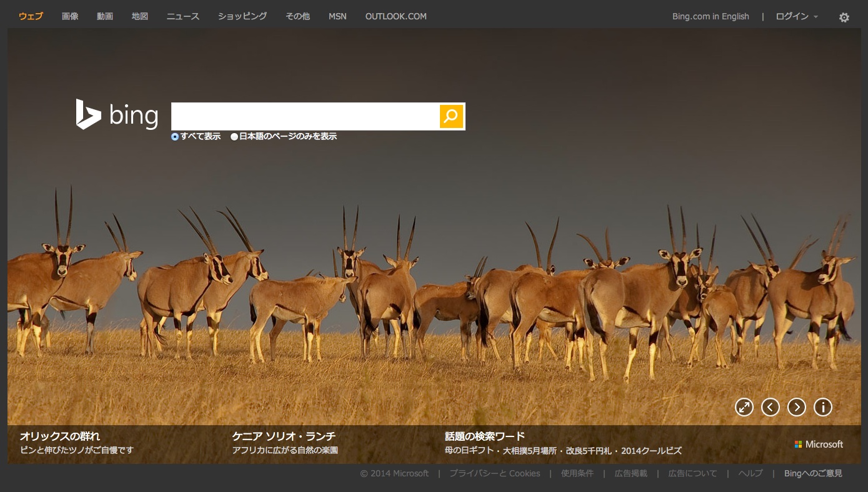868x492 pixels.
Task: Click the Bing.com in English link
Action: [x=710, y=17]
